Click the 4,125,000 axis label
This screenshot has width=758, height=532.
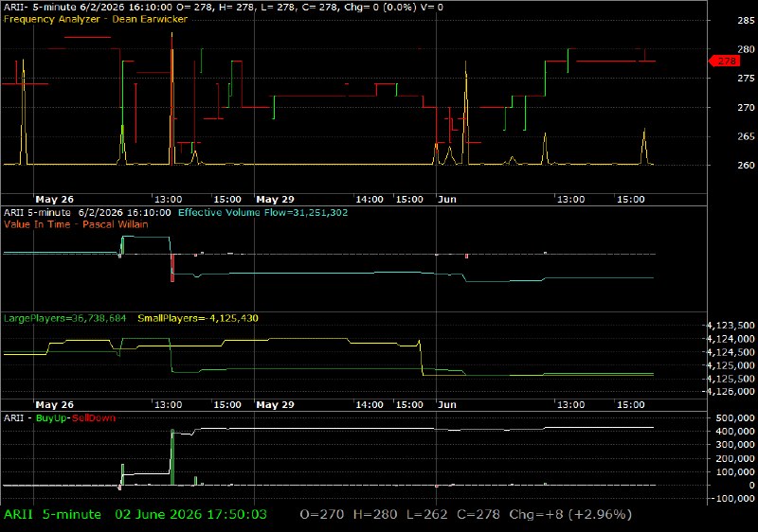tap(731, 365)
